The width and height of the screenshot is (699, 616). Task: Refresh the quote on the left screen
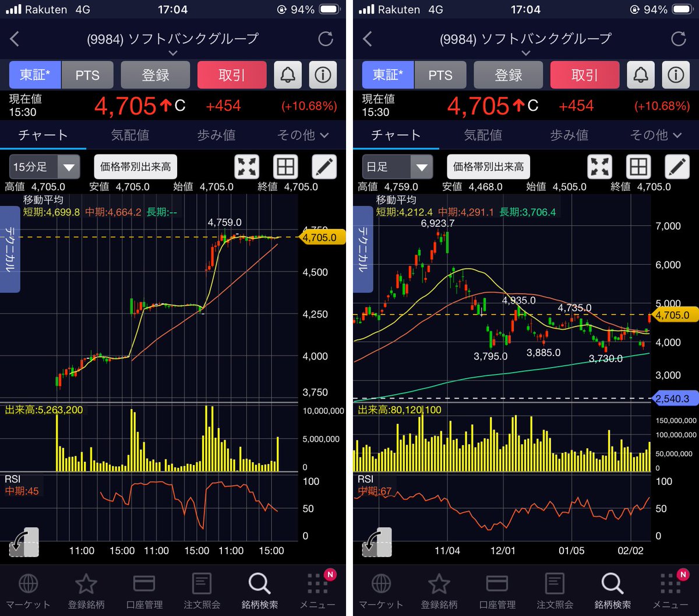(x=326, y=39)
